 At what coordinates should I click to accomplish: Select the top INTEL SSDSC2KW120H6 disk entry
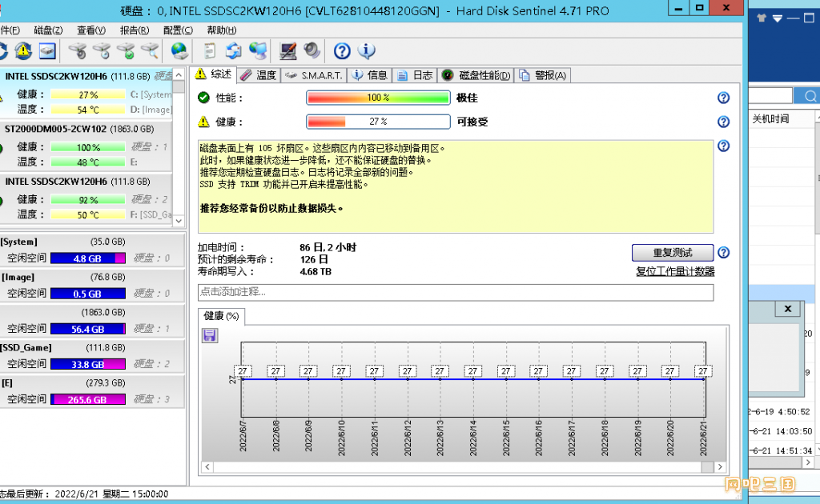click(x=86, y=94)
